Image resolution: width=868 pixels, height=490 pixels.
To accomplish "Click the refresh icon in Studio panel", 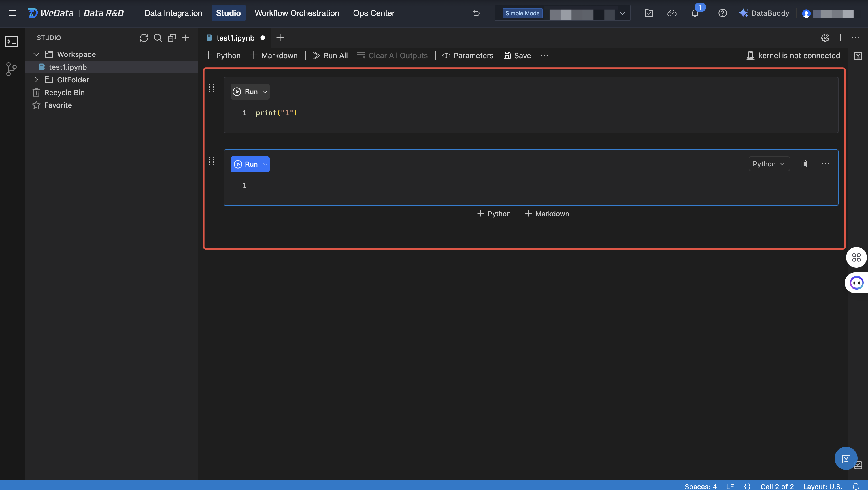I will point(144,38).
